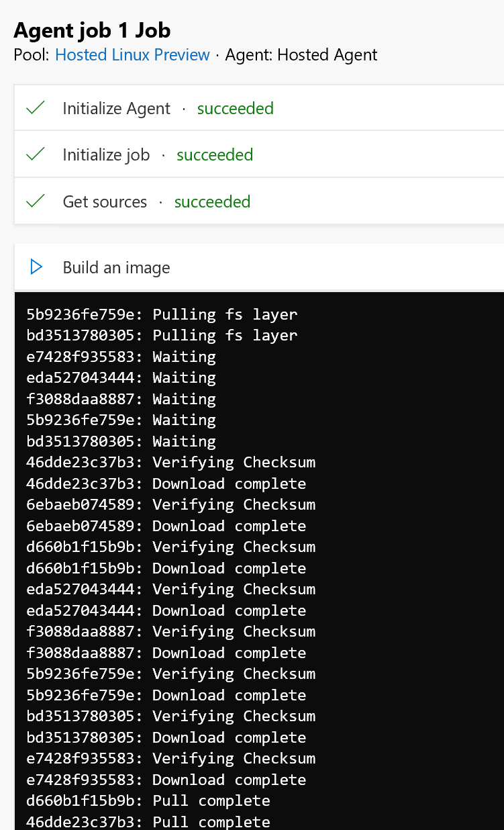Viewport: 504px width, 830px height.
Task: Click the blue running indicator for Build an image
Action: tap(36, 267)
